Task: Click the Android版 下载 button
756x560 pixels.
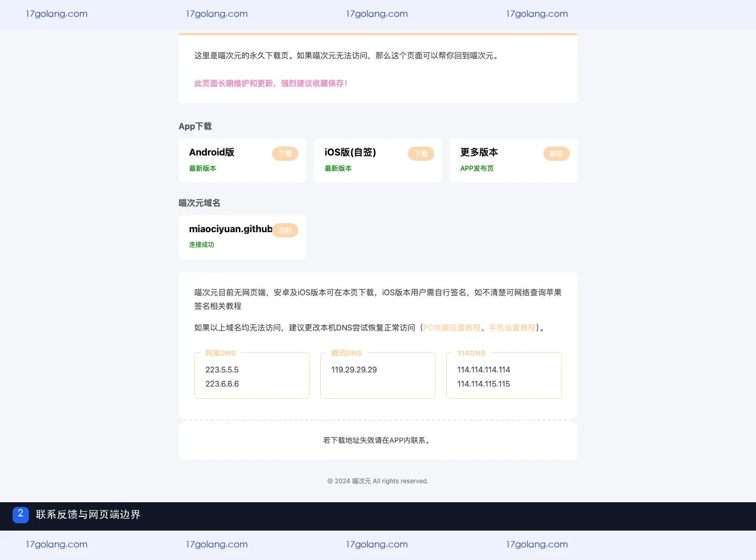Action: 285,153
